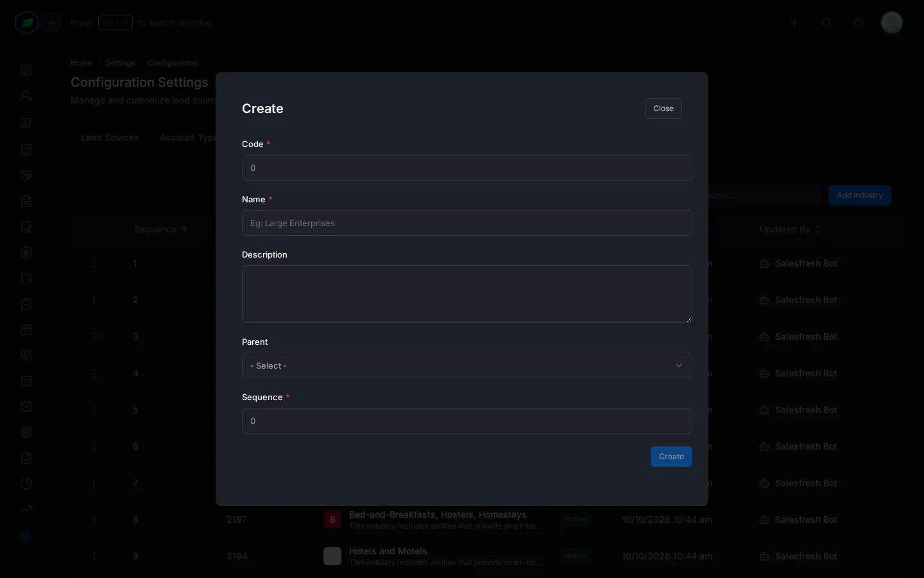Open the row 1 three-dot menu
Viewport: 924px width, 578px height.
tap(94, 263)
